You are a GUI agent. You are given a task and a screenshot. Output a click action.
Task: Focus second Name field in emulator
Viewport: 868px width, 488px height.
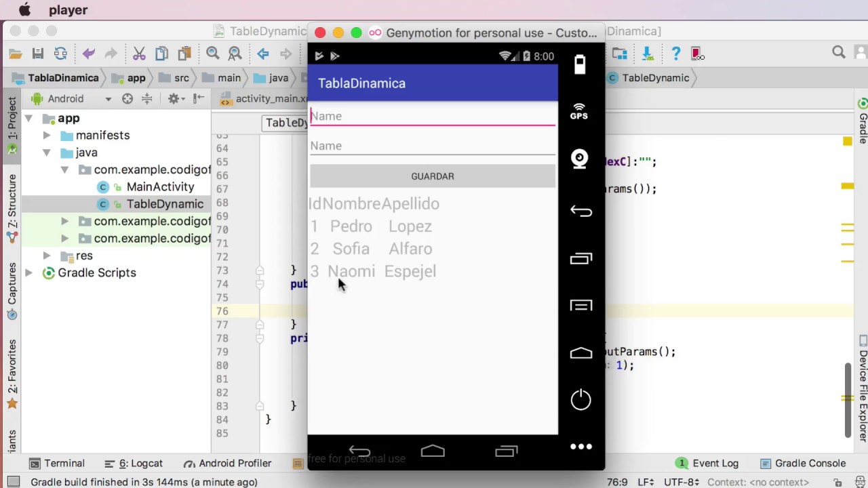coord(433,146)
